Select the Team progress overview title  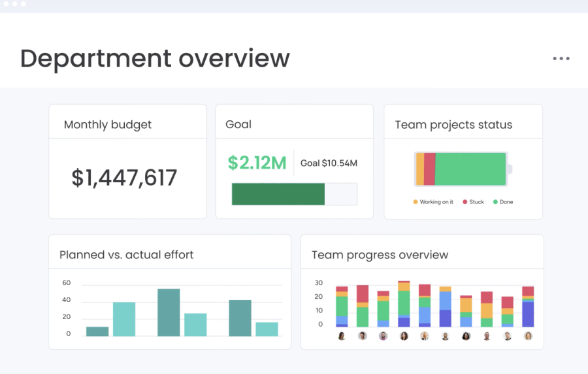(x=380, y=255)
